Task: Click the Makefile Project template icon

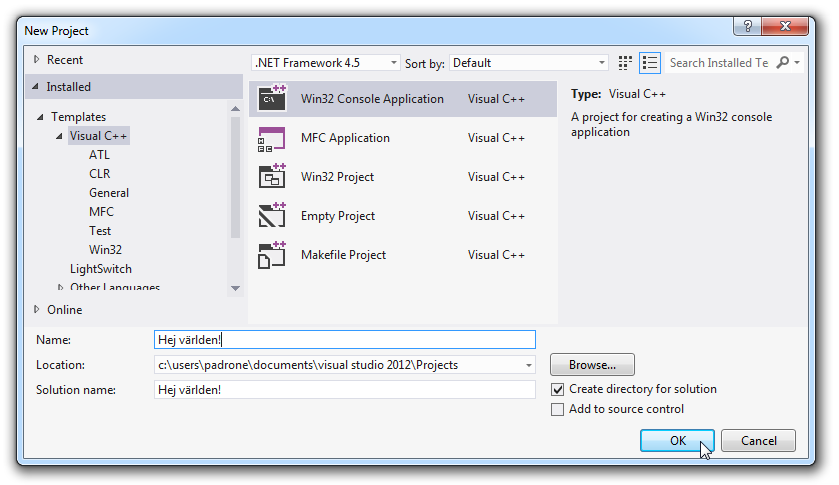Action: point(272,255)
